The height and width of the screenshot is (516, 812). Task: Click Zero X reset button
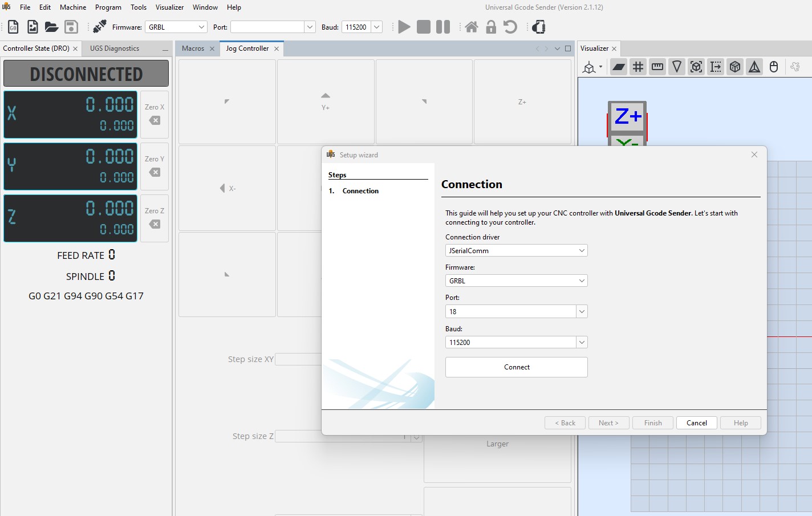coord(155,114)
